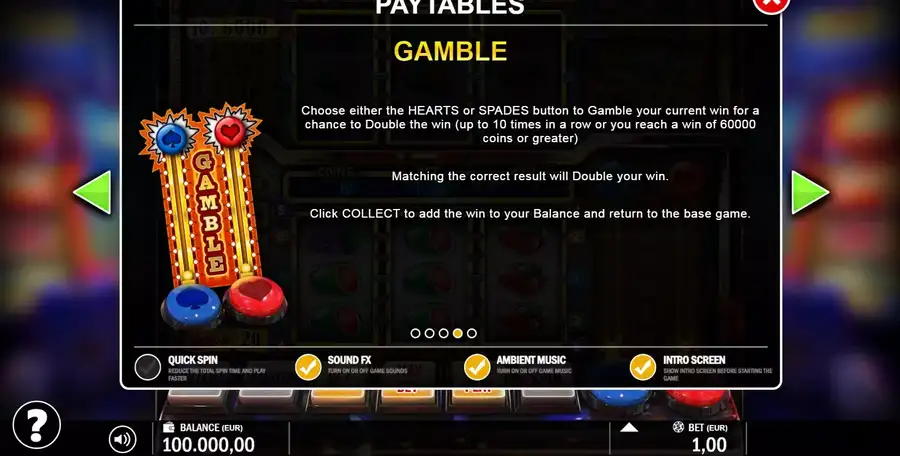This screenshot has height=456, width=900.
Task: Toggle the Sound FX checkbox
Action: coord(308,368)
